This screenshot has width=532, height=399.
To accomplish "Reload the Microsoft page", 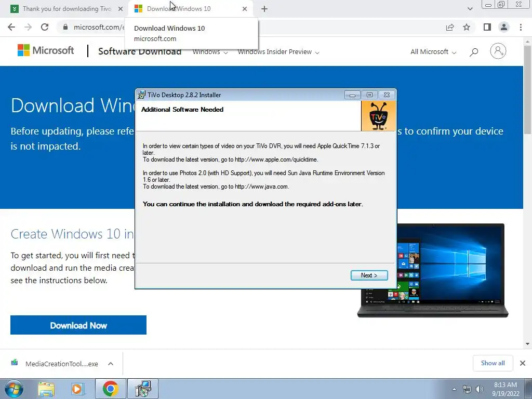I will pyautogui.click(x=45, y=27).
